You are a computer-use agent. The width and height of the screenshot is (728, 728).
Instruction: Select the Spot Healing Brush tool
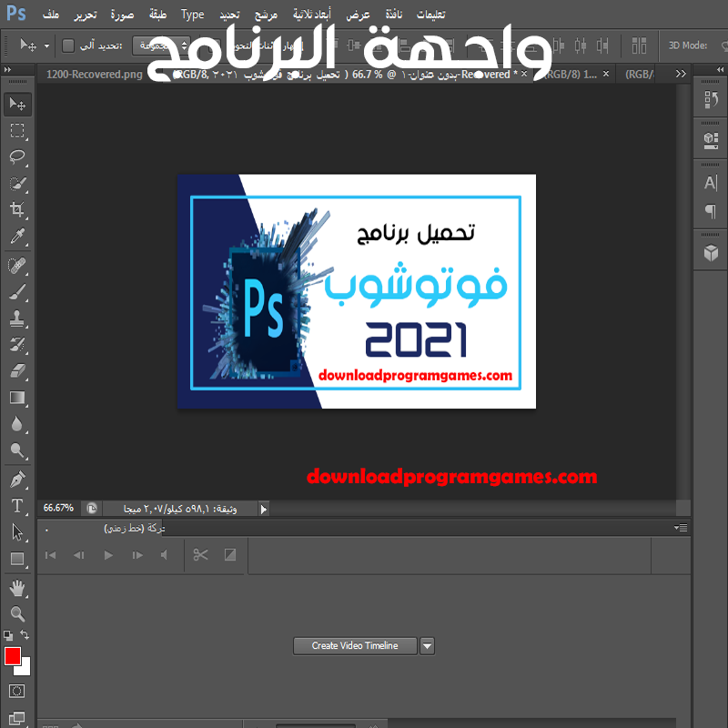pyautogui.click(x=17, y=266)
